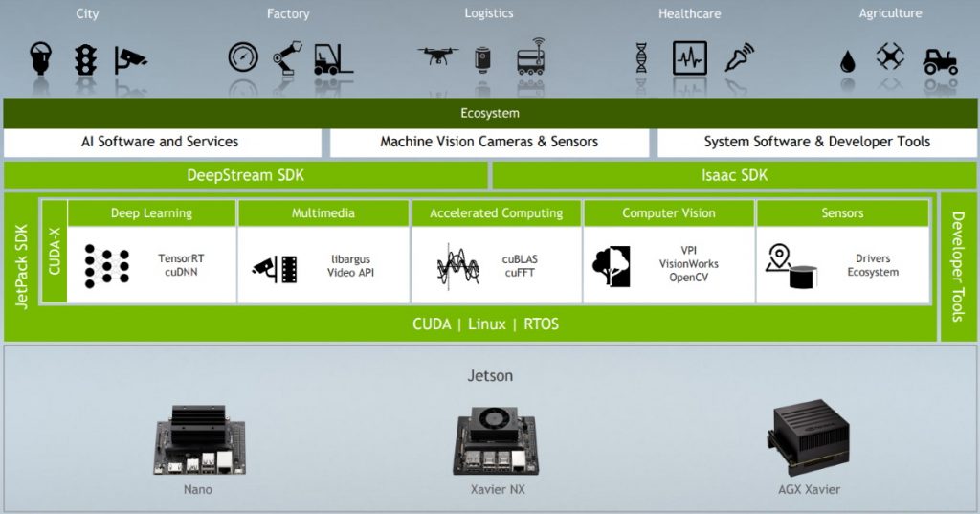Viewport: 980px width, 514px height.
Task: Open the Isaac SDK bar
Action: coord(734,175)
